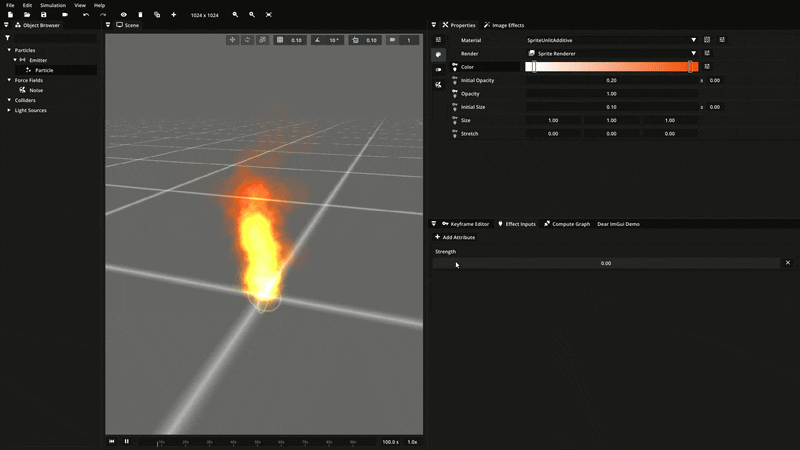
Task: Open the Simulation menu
Action: pyautogui.click(x=53, y=5)
